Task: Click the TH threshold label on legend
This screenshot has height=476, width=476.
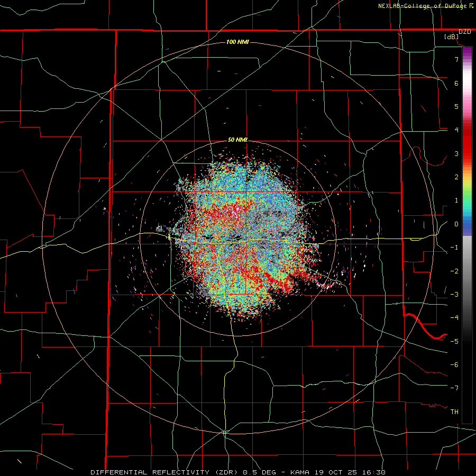Action: 454,411
